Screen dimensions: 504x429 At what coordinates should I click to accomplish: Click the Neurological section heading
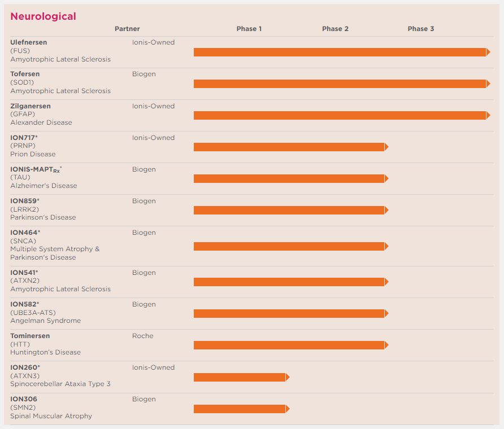click(43, 16)
